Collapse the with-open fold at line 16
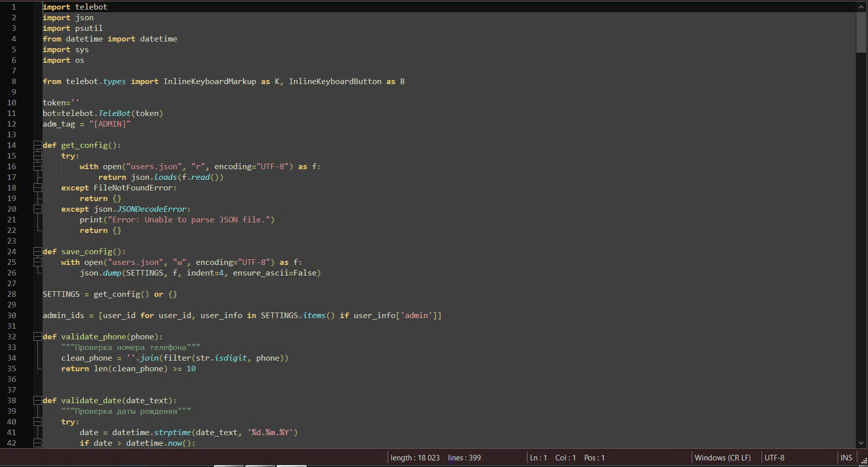This screenshot has width=868, height=467. click(x=37, y=167)
